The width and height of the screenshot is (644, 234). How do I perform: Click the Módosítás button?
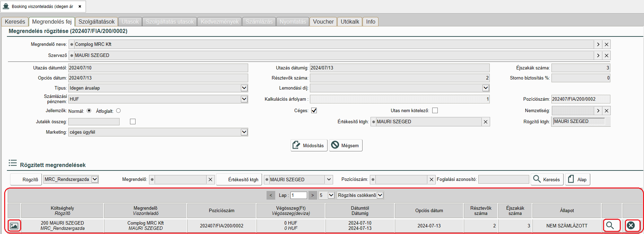click(308, 145)
